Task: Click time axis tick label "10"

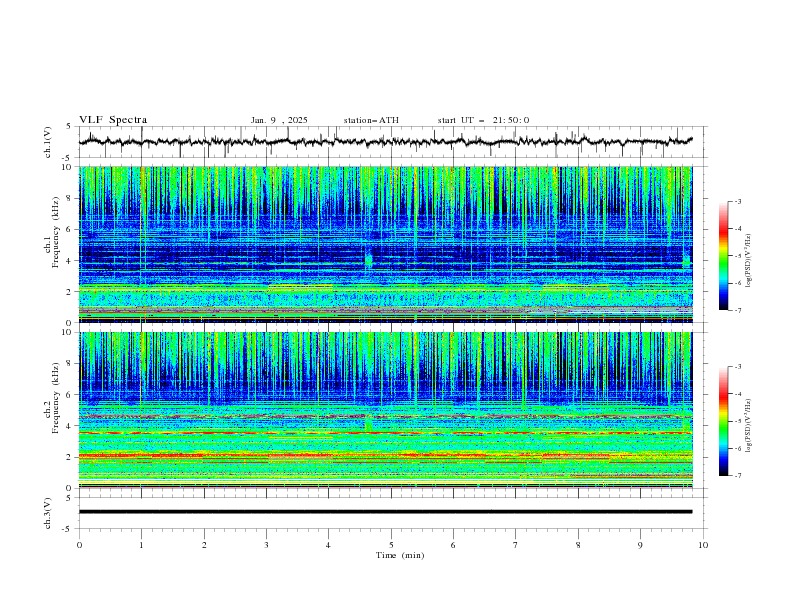Action: click(703, 545)
